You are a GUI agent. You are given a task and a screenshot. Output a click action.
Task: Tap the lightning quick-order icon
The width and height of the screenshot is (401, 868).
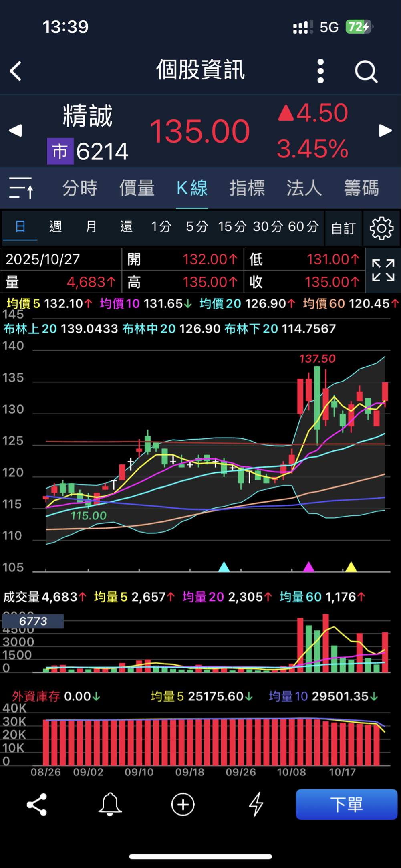(x=256, y=804)
